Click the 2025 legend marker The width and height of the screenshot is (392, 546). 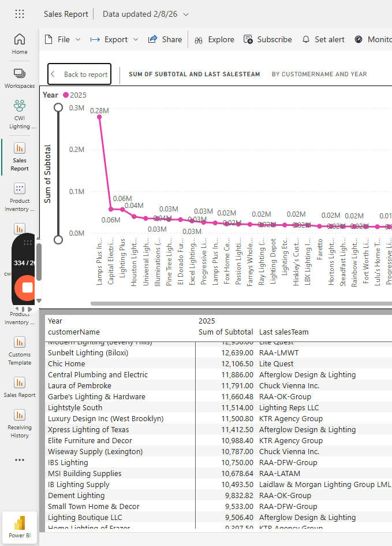click(x=66, y=95)
